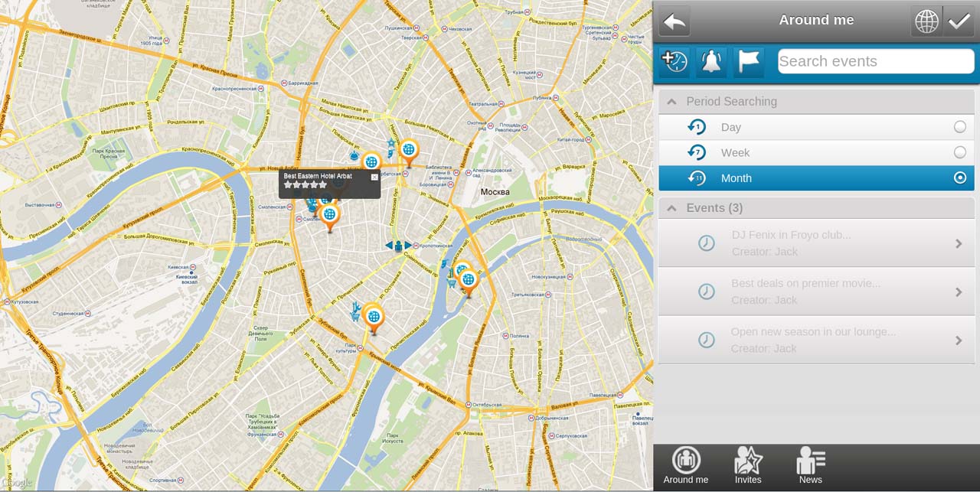Switch to the Invites tab

[x=748, y=466]
